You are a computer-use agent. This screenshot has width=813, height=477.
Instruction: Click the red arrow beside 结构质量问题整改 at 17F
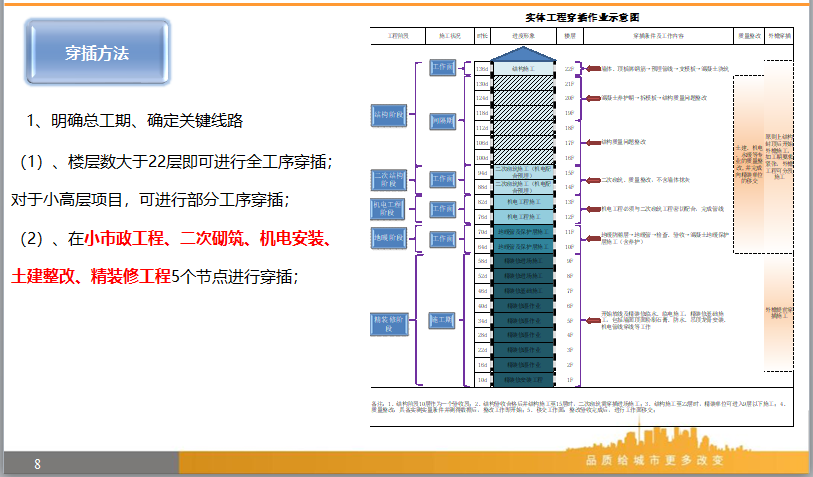(593, 143)
